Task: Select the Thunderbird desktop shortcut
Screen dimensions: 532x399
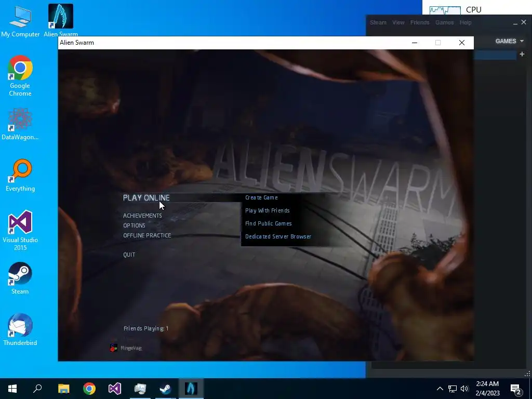Action: tap(20, 329)
